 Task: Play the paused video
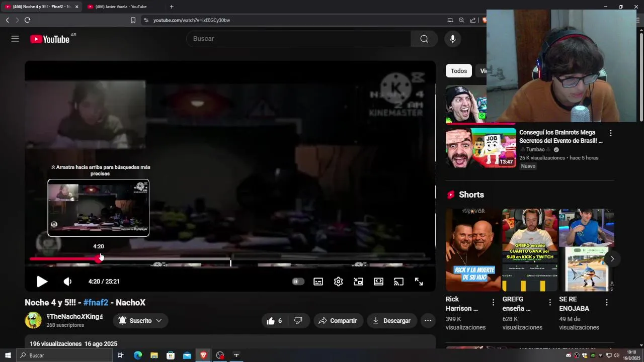(42, 282)
